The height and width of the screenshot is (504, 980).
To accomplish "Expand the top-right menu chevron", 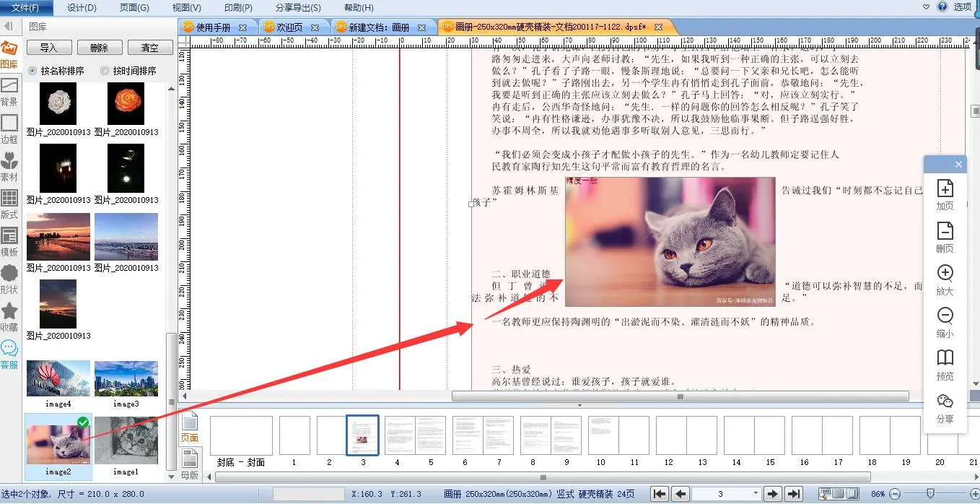I will click(927, 6).
